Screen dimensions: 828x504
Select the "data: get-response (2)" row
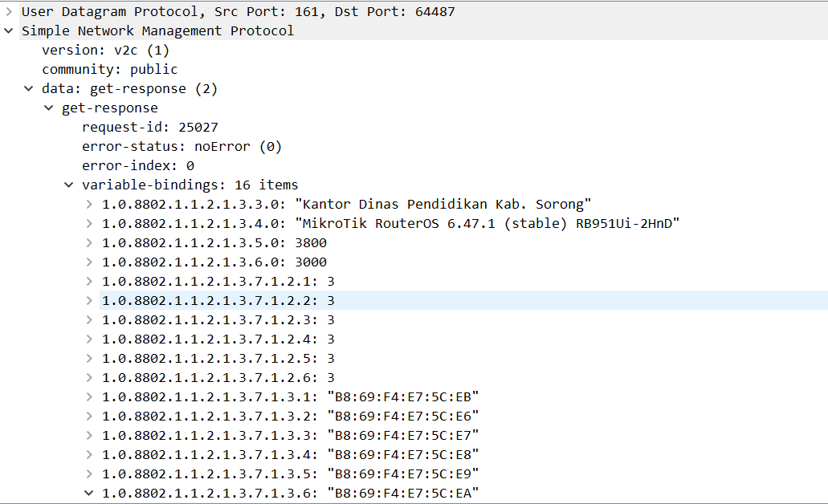pyautogui.click(x=129, y=88)
